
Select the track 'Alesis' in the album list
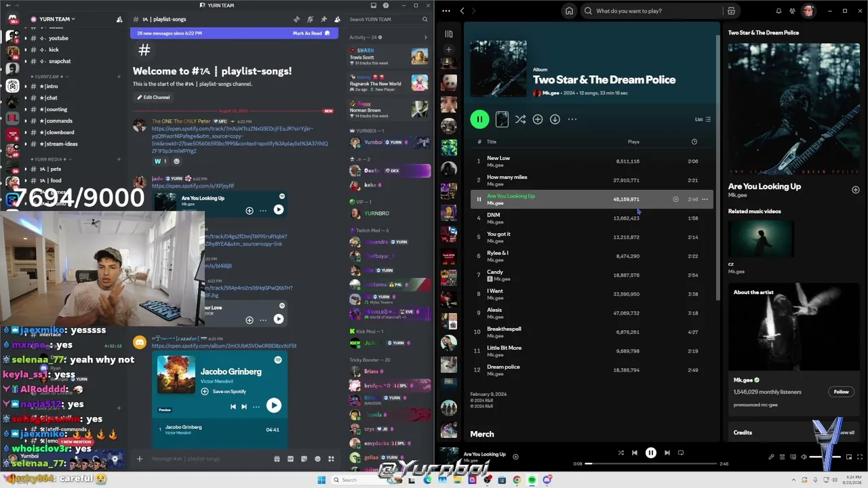coord(591,313)
